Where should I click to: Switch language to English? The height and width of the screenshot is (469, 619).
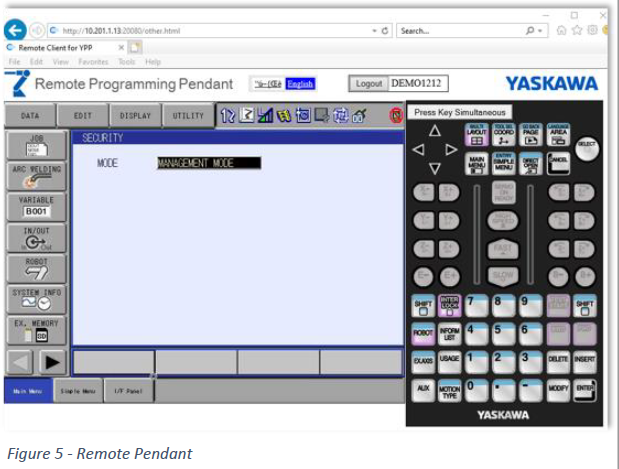[x=300, y=84]
